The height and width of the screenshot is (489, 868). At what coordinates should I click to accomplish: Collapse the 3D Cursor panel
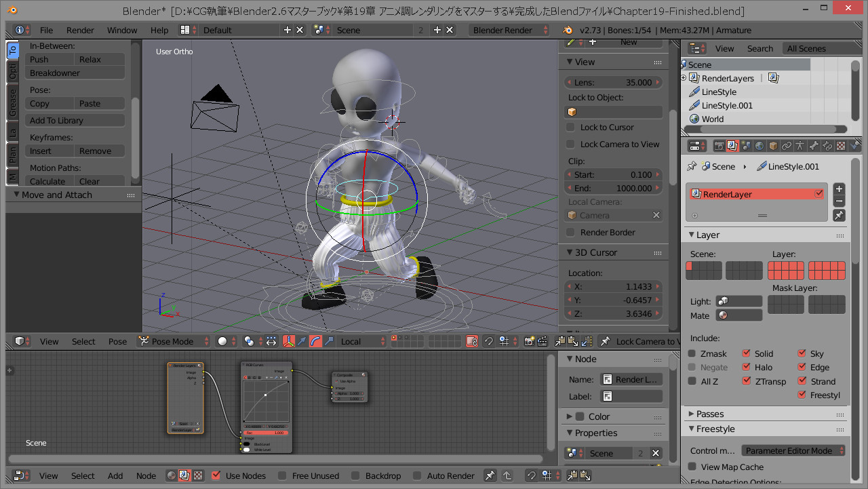[x=571, y=252]
